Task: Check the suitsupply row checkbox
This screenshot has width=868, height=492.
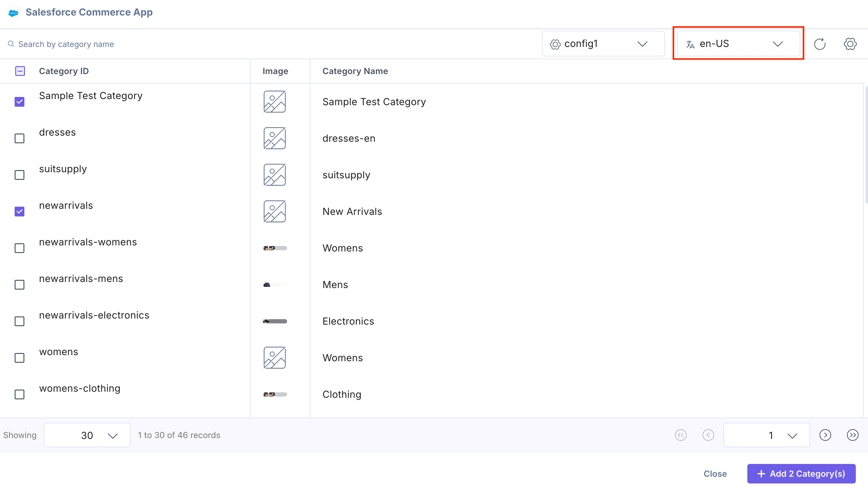Action: pos(20,175)
